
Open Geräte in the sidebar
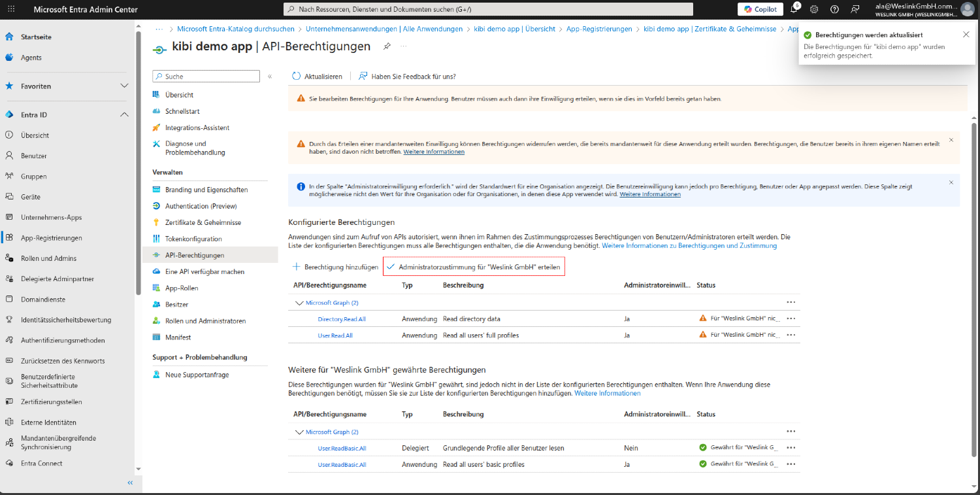tap(31, 197)
